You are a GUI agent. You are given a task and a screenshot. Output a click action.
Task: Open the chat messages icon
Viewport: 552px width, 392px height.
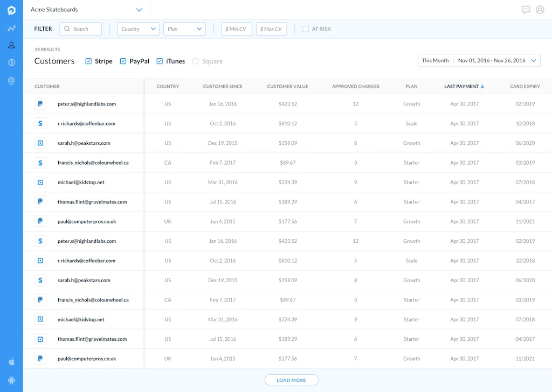[526, 10]
